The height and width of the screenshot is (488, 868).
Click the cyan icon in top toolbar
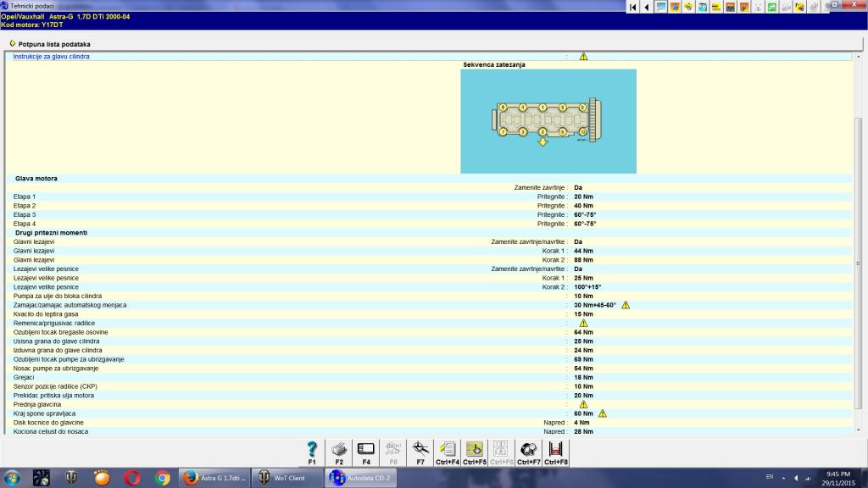[702, 7]
